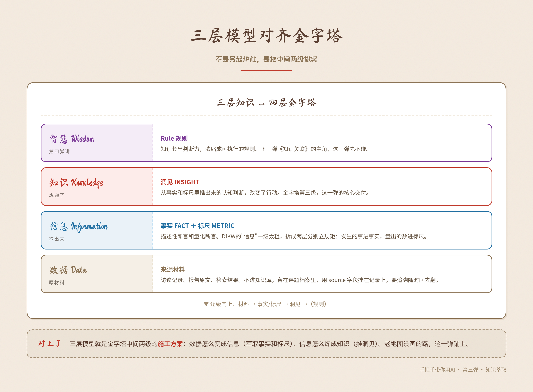Click the Rule 规则 heading

(174, 138)
